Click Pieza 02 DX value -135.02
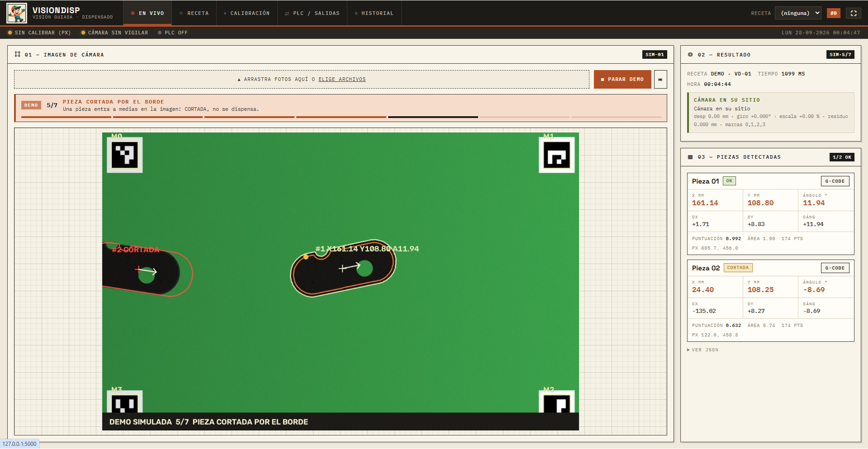 [705, 311]
